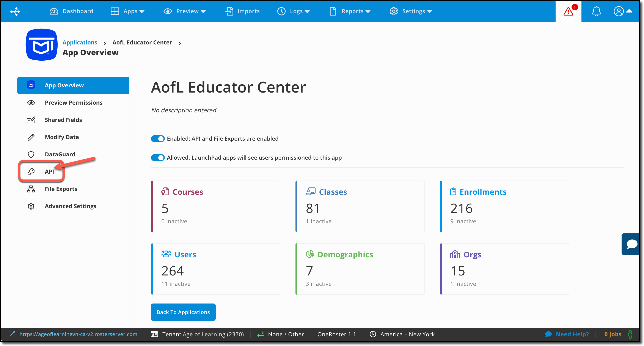Image resolution: width=644 pixels, height=346 pixels.
Task: Click the Back To Applications button
Action: point(183,312)
